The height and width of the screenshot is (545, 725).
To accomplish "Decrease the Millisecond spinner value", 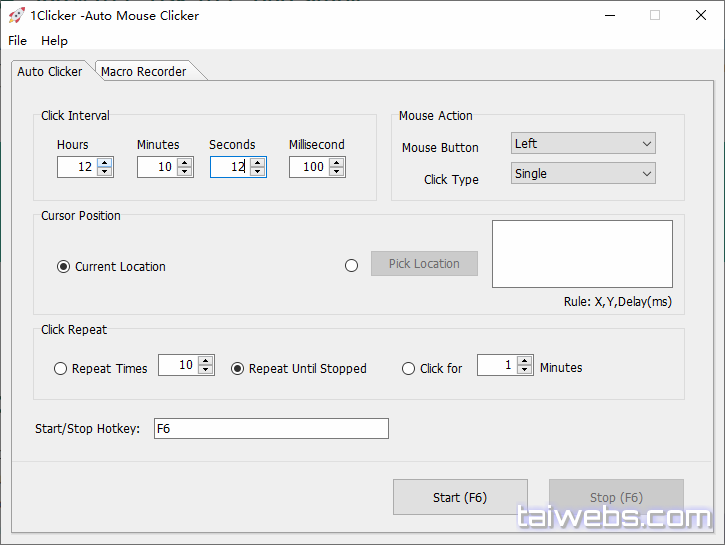I will coord(337,172).
